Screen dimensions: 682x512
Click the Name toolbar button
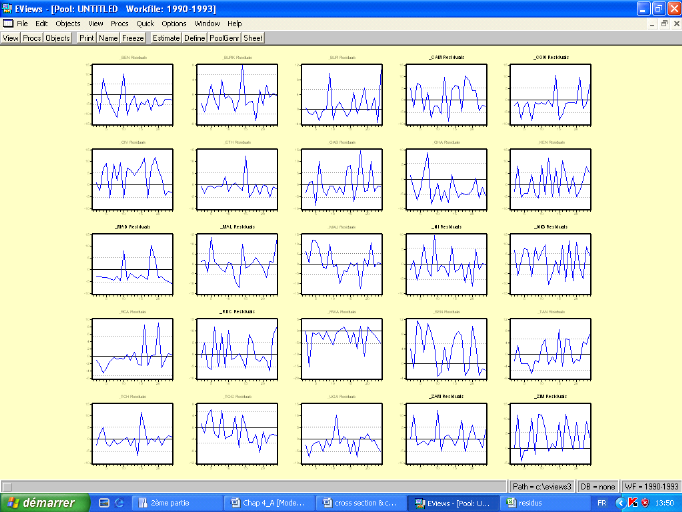point(108,38)
